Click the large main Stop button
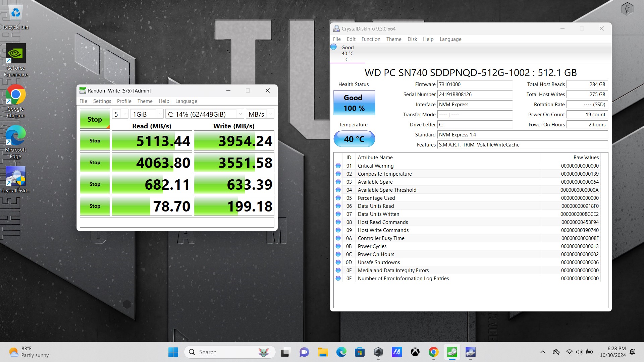Screen dimensions: 644x362 (x=95, y=119)
